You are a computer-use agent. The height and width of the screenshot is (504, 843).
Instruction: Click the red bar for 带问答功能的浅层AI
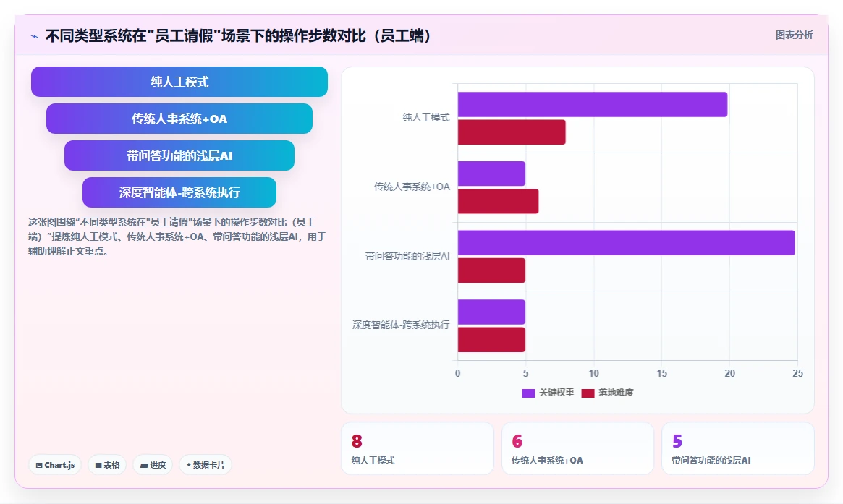tap(491, 270)
